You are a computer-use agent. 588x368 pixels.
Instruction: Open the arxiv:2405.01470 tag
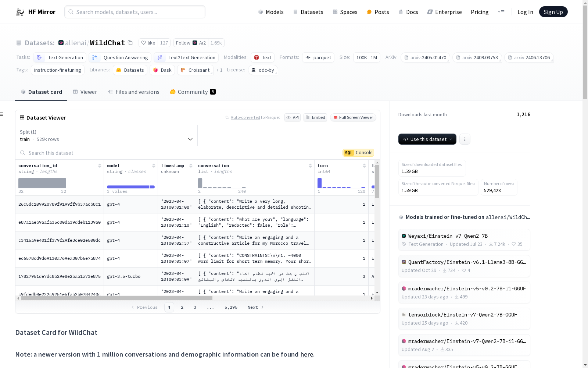tap(425, 57)
